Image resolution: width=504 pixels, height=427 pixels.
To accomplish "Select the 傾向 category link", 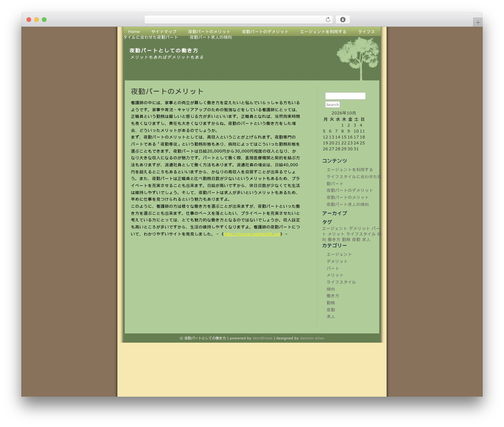I will 331,289.
